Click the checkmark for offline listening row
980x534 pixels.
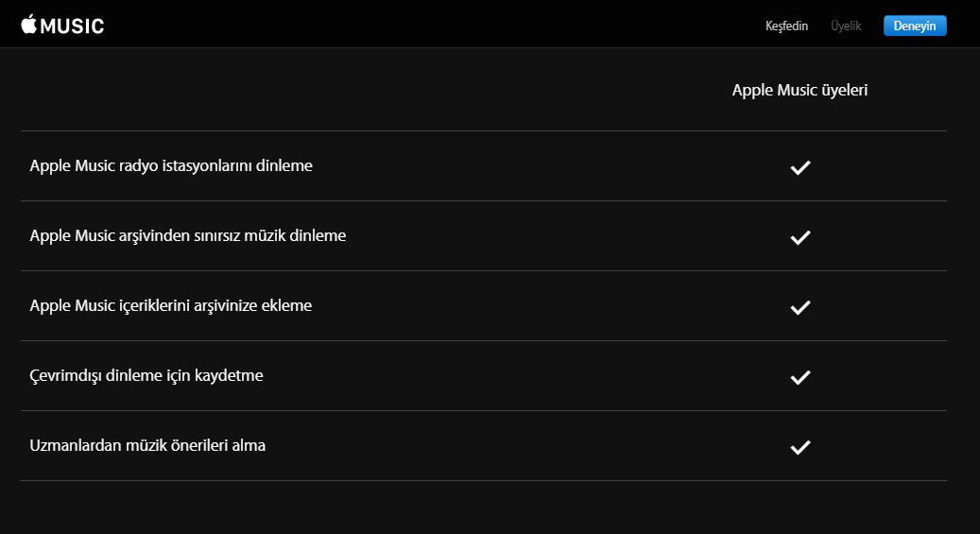pyautogui.click(x=800, y=378)
